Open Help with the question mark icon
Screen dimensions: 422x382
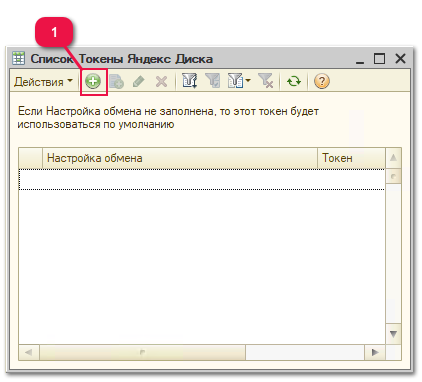point(322,81)
